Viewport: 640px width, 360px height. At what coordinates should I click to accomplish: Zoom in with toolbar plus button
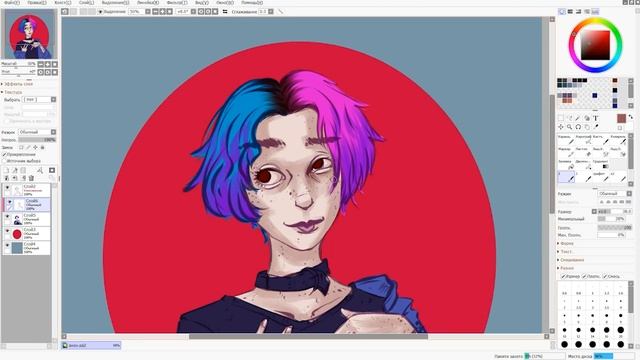162,11
